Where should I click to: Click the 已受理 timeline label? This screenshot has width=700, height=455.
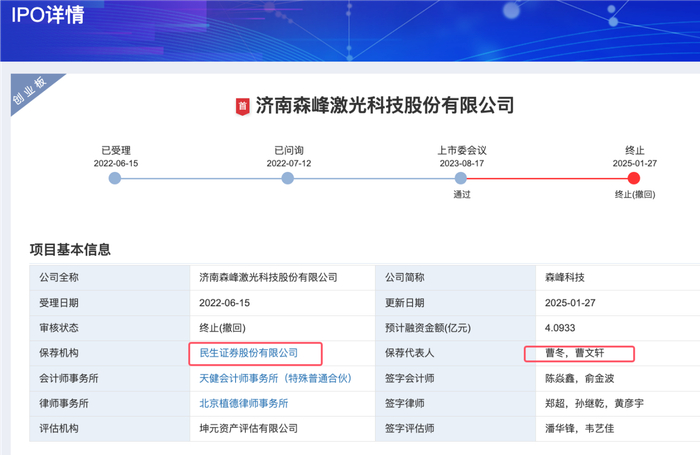click(x=116, y=150)
